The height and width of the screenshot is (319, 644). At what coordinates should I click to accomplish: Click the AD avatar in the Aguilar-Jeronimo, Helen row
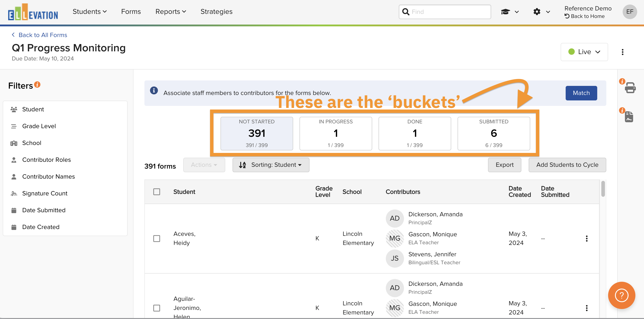(x=394, y=288)
